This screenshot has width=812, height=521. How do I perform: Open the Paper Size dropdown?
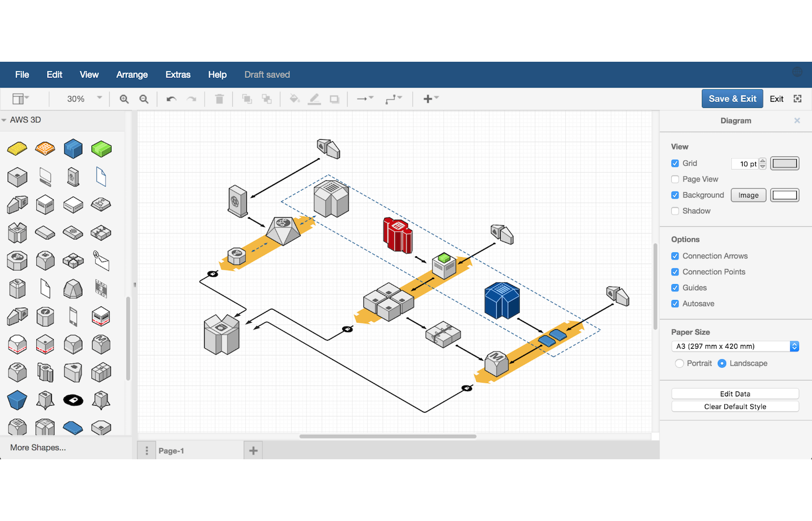(735, 346)
